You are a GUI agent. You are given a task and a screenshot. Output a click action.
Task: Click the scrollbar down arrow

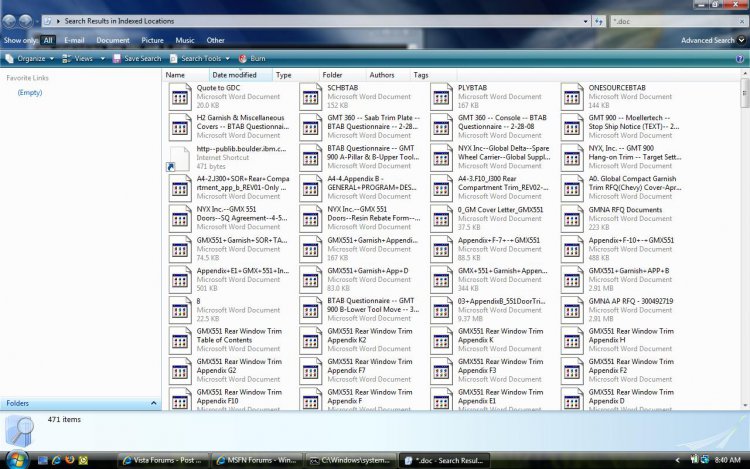click(x=744, y=406)
